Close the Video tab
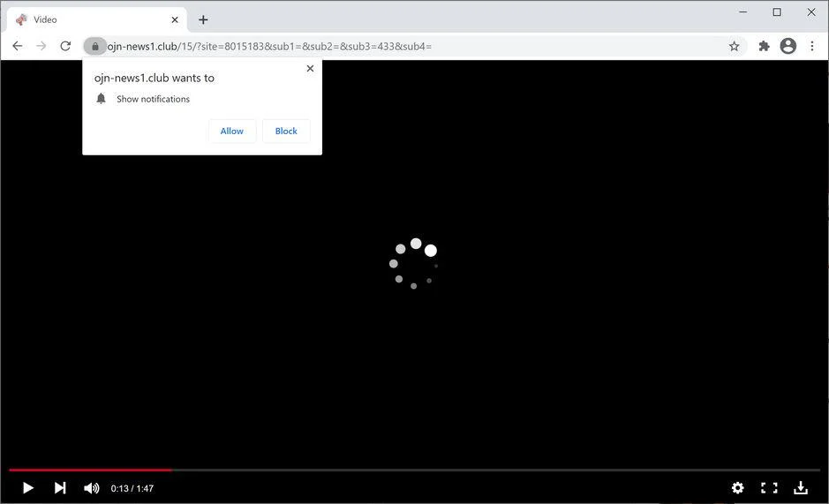Screen dimensions: 829x504 point(175,20)
